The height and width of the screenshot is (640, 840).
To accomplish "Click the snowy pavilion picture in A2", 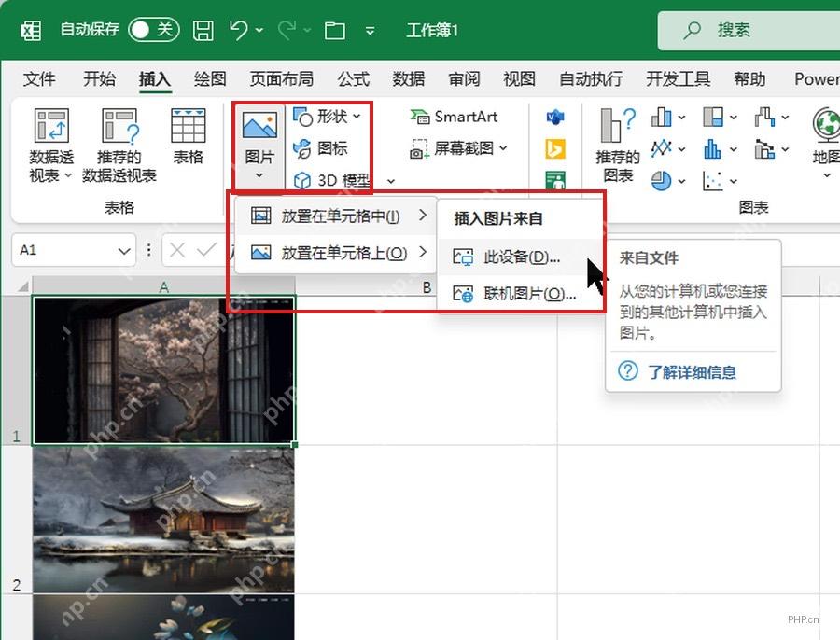I will pyautogui.click(x=163, y=520).
